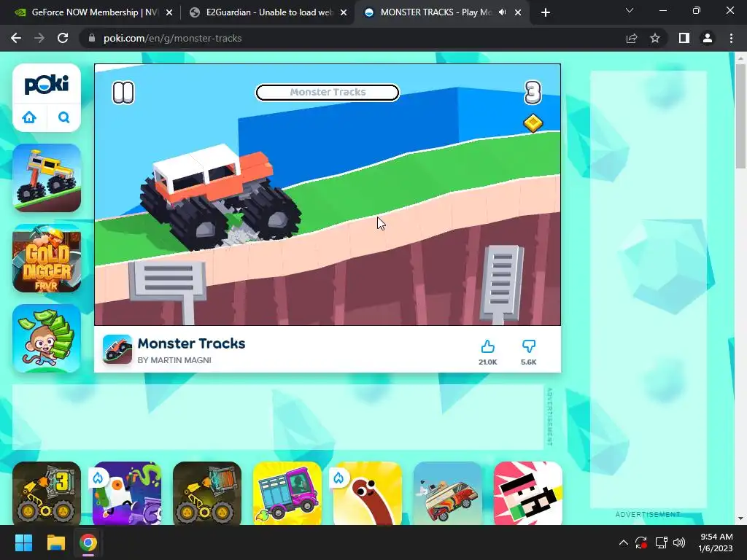The image size is (747, 560).
Task: Click the Monster Tracks progress bar in game
Action: [x=328, y=93]
